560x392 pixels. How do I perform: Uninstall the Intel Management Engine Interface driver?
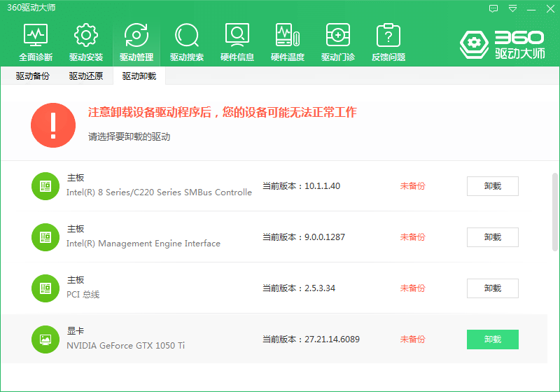coord(492,237)
